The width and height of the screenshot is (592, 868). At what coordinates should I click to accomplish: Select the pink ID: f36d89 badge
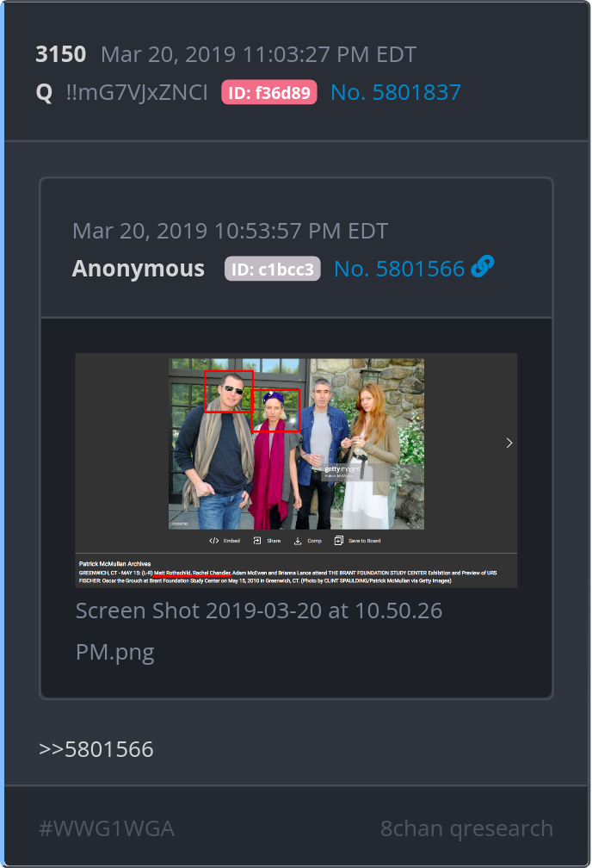pyautogui.click(x=268, y=92)
